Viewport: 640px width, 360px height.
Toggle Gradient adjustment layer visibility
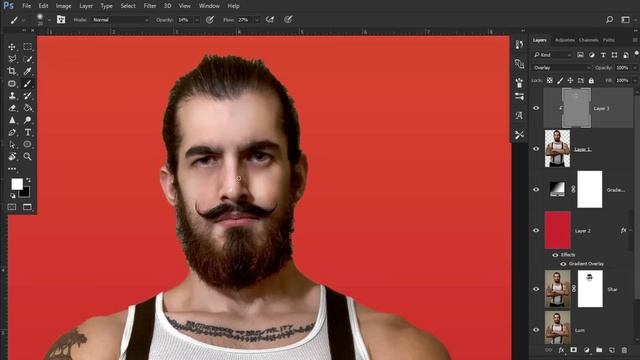(536, 190)
